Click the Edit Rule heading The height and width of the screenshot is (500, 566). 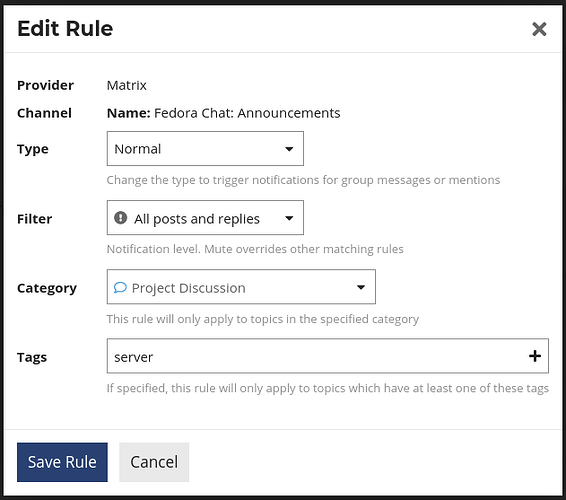[65, 29]
